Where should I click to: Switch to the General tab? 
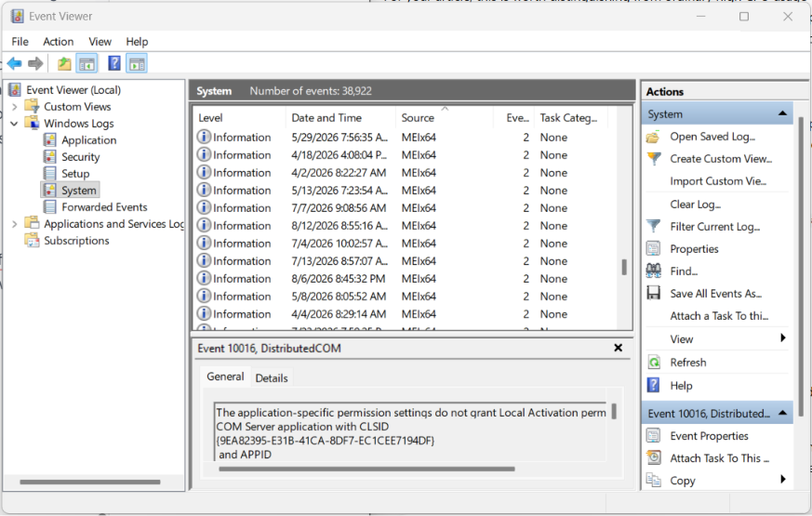(225, 377)
